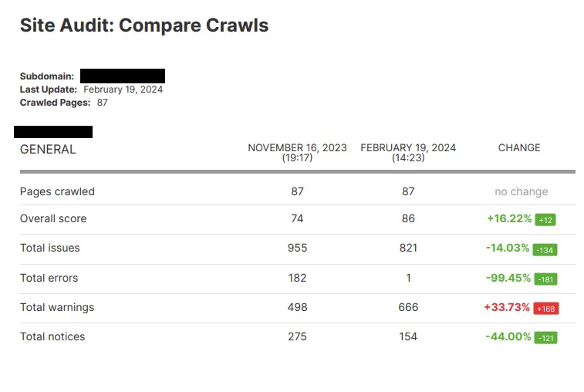Open the Total errors row label

click(49, 278)
